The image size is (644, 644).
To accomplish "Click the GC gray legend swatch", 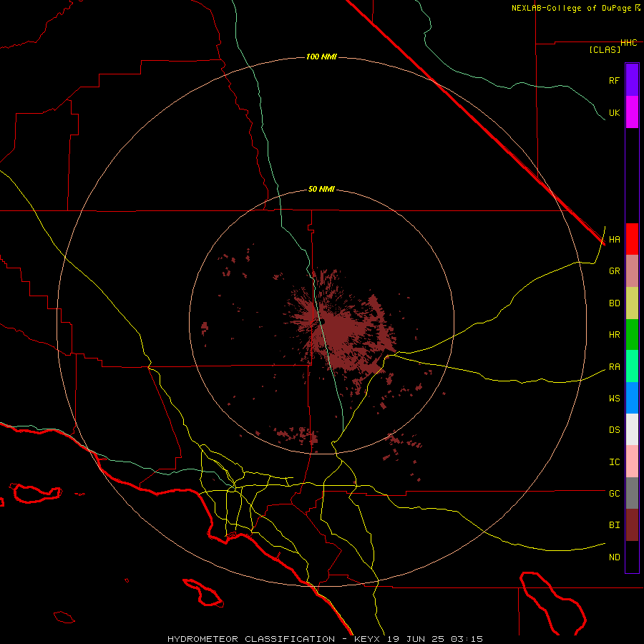I will (x=632, y=493).
